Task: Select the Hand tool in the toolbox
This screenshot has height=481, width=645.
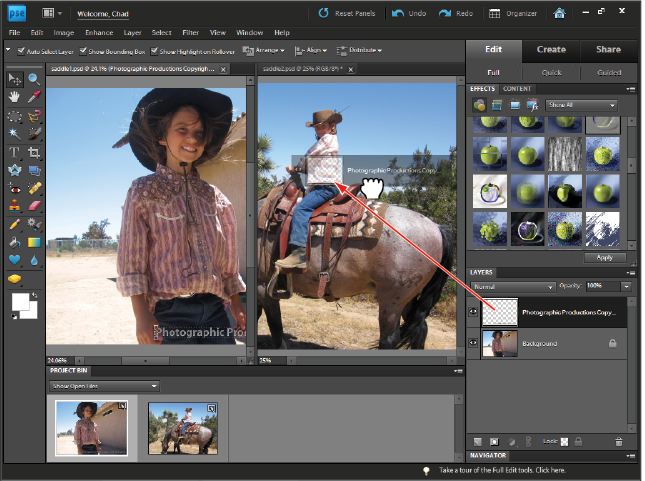Action: [15, 97]
